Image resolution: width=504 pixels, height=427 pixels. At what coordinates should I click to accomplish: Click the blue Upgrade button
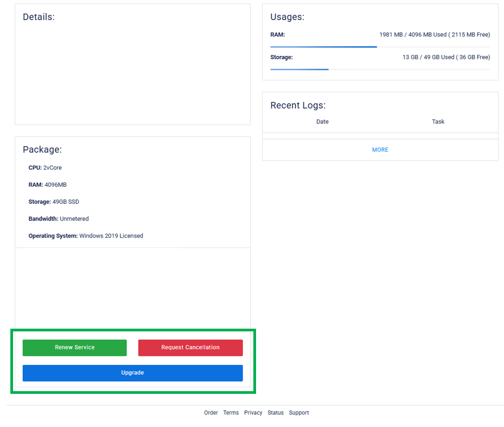click(x=133, y=373)
